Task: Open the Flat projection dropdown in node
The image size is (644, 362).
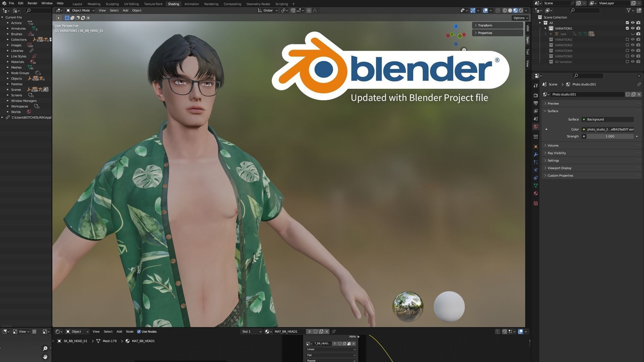Action: [x=331, y=355]
